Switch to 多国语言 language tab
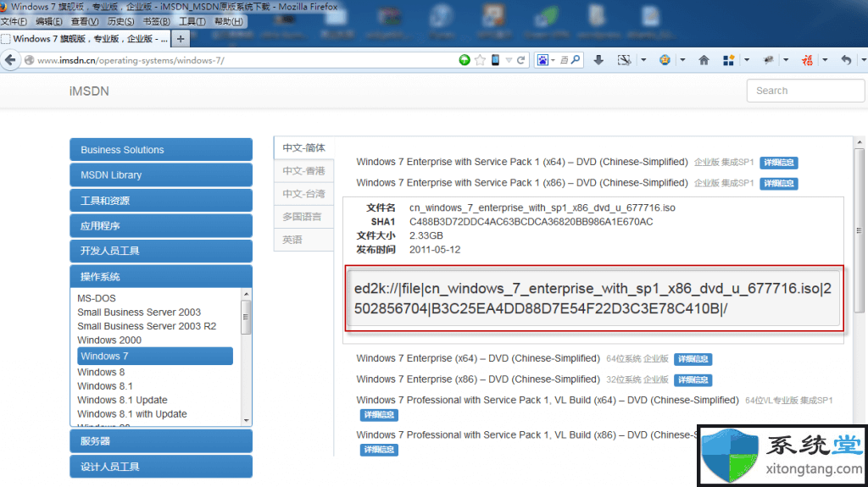Screen dimensions: 868x487 pyautogui.click(x=304, y=217)
